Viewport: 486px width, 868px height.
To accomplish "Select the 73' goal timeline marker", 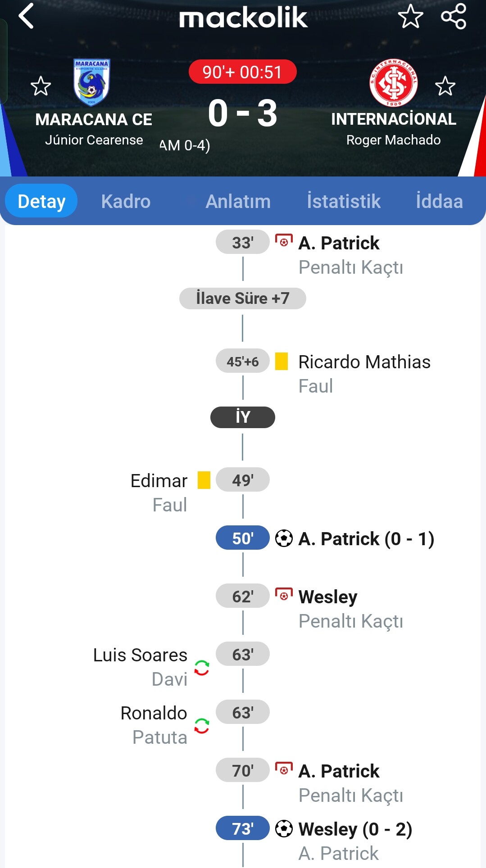I will click(x=243, y=828).
